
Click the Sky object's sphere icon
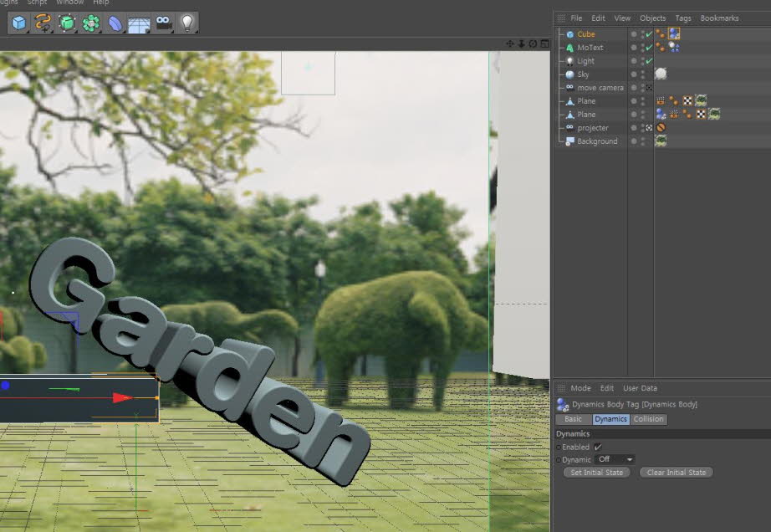[x=569, y=74]
